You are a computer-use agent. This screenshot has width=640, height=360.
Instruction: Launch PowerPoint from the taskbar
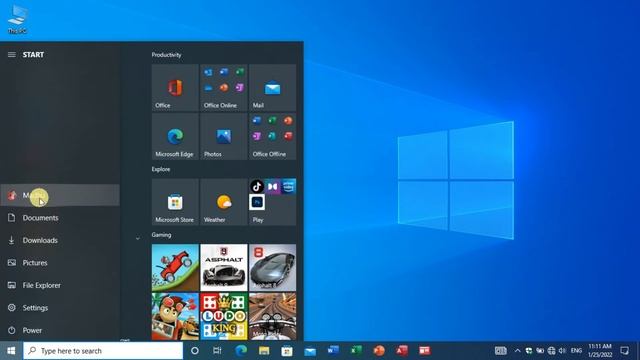[x=379, y=351]
